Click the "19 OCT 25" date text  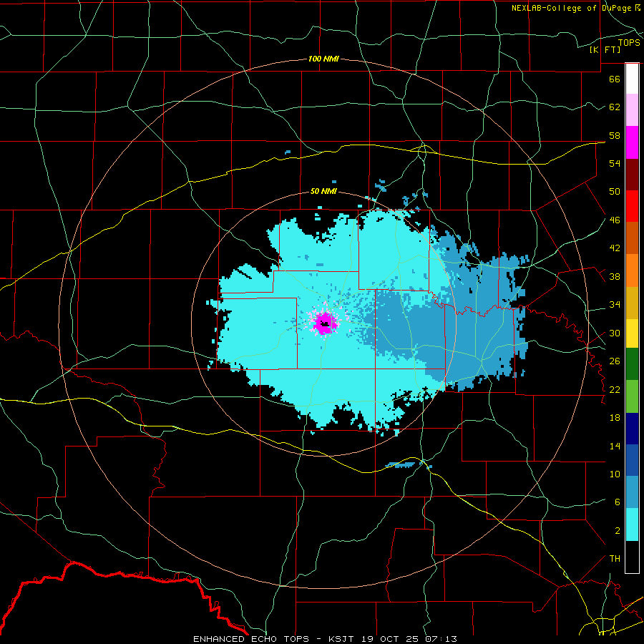click(391, 639)
